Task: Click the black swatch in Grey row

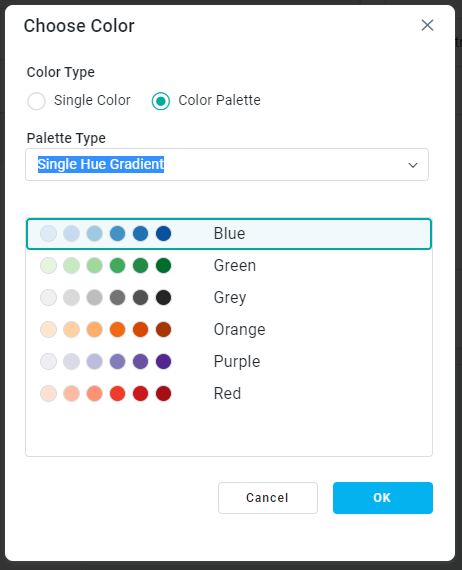Action: (164, 298)
